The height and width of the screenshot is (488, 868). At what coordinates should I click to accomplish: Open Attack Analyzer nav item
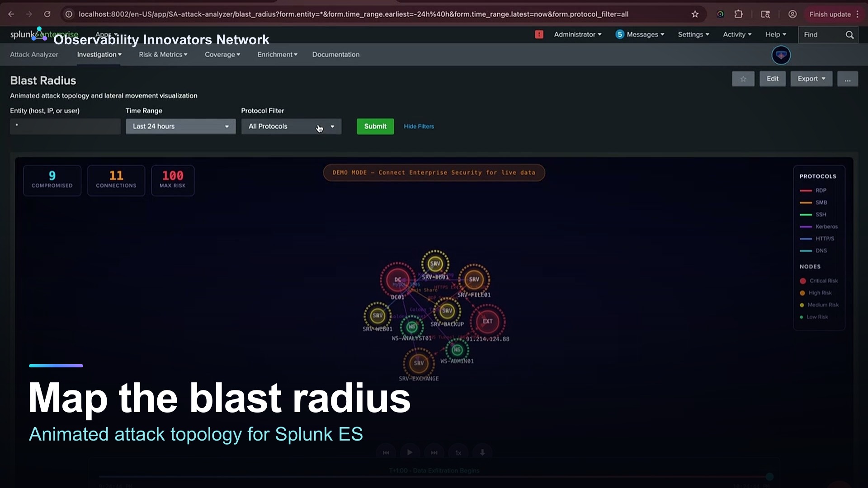coord(34,54)
